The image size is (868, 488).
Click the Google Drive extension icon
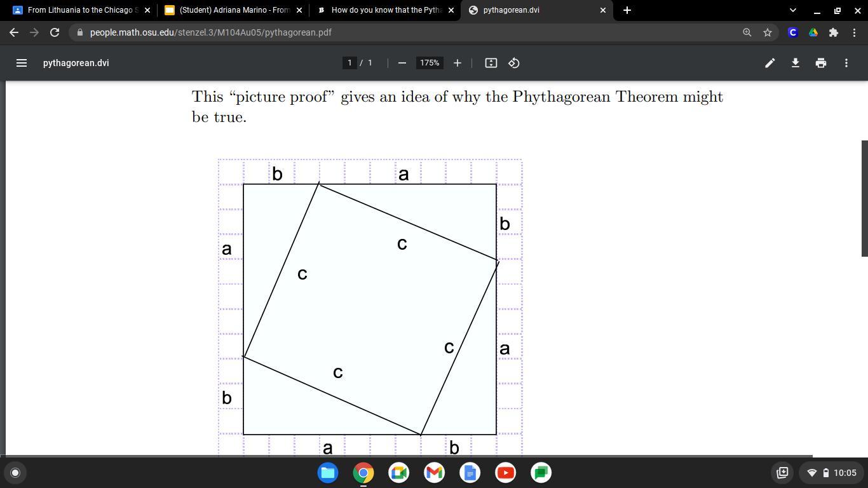(813, 32)
